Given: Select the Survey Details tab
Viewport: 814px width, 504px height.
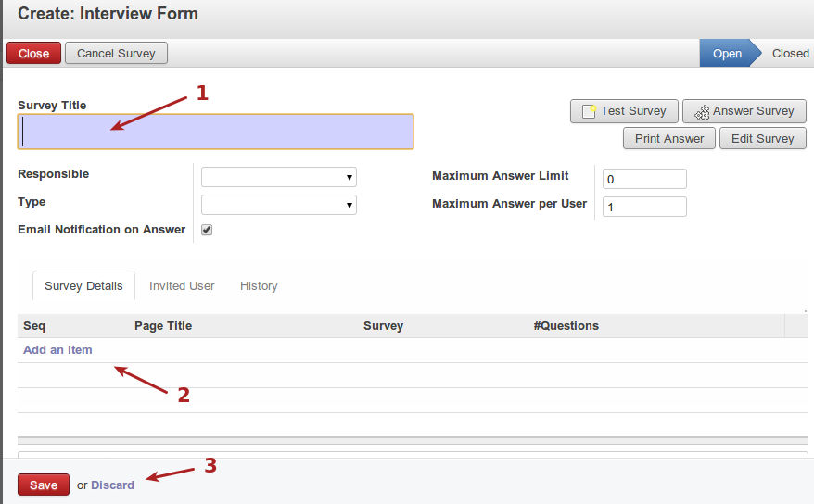Looking at the screenshot, I should 83,286.
